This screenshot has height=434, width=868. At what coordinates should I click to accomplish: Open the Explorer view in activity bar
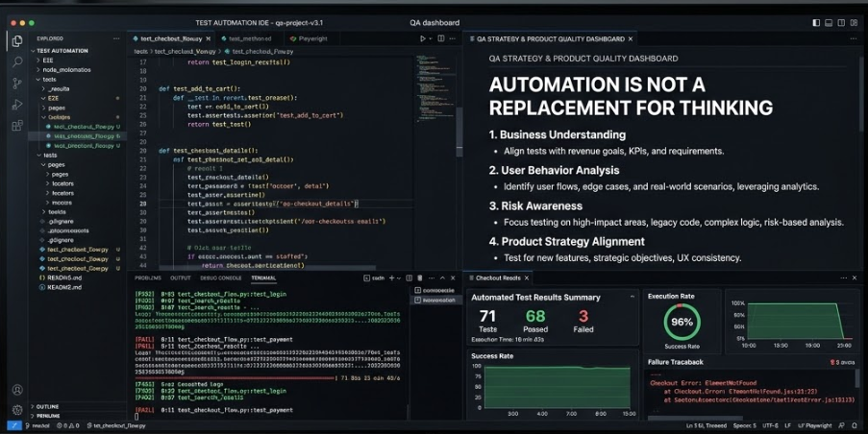tap(16, 41)
